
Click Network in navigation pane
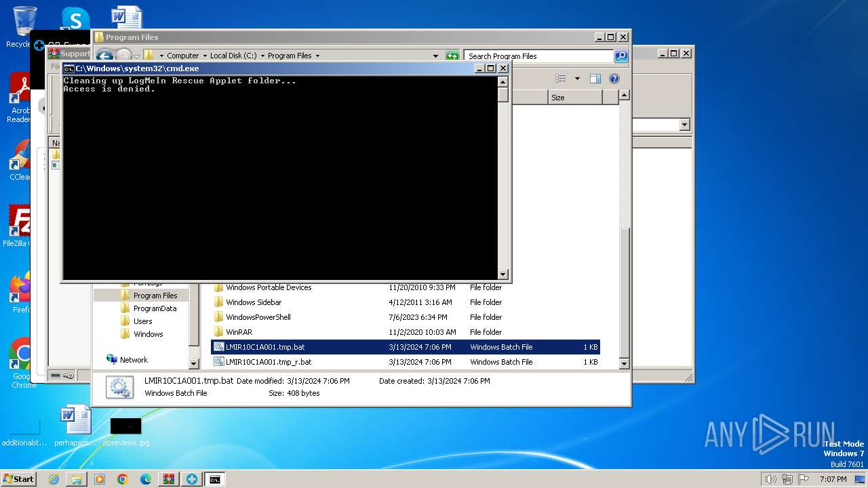134,360
